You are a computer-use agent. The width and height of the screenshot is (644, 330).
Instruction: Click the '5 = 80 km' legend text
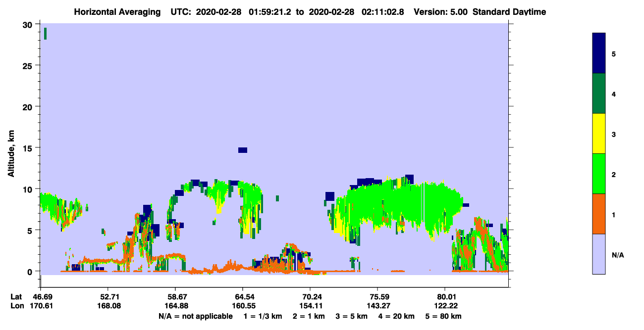tap(443, 316)
